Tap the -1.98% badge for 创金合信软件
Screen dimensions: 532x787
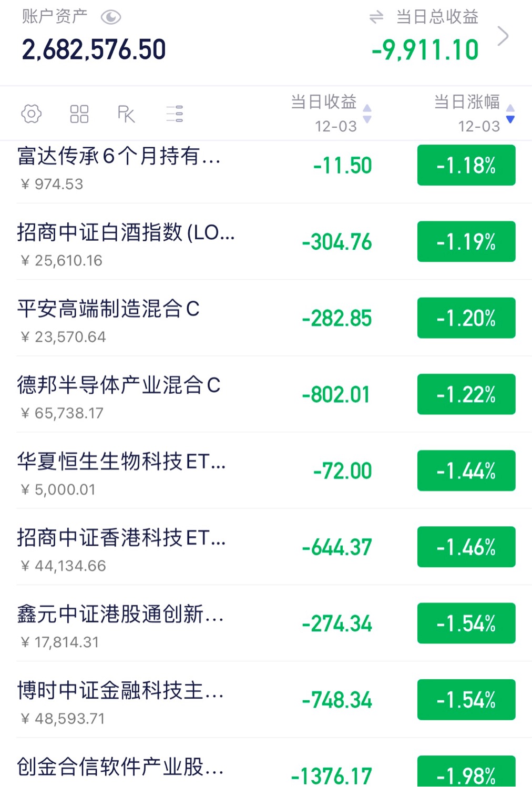pyautogui.click(x=466, y=774)
